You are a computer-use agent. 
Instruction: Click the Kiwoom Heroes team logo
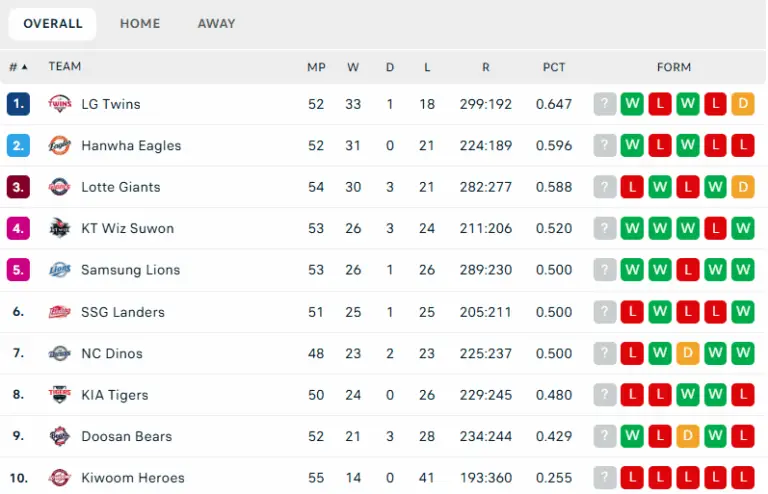60,477
